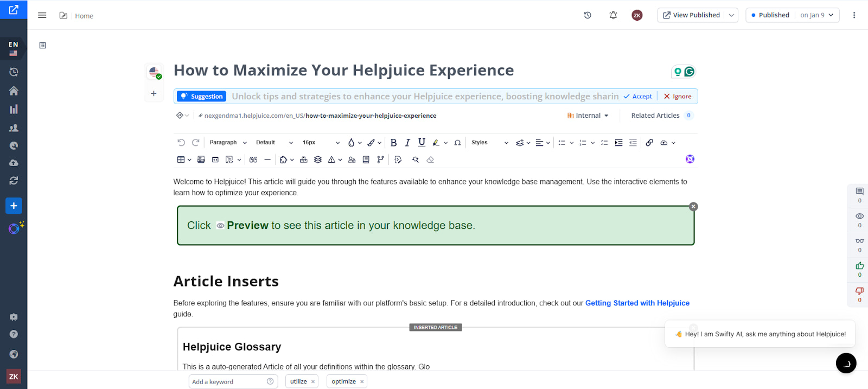
Task: Click the views eye icon on right panel
Action: click(859, 216)
